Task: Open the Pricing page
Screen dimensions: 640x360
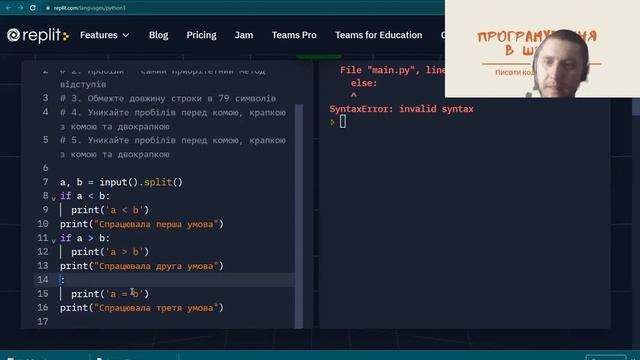Action: click(x=201, y=36)
